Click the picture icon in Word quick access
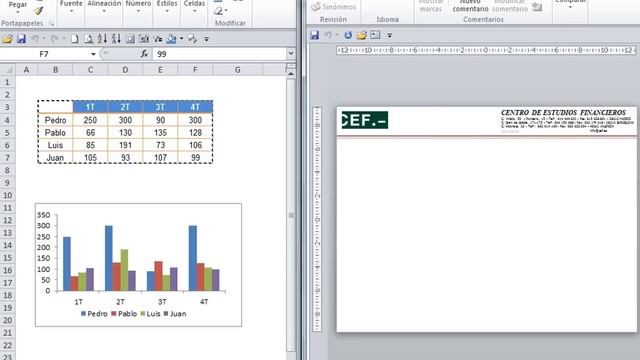Image resolution: width=640 pixels, height=360 pixels. [375, 35]
